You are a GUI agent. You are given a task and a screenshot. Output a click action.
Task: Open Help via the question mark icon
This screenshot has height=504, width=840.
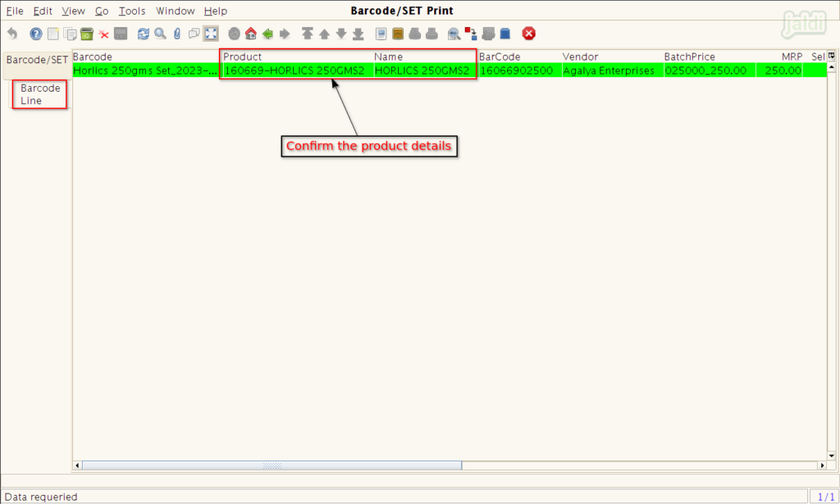point(36,34)
